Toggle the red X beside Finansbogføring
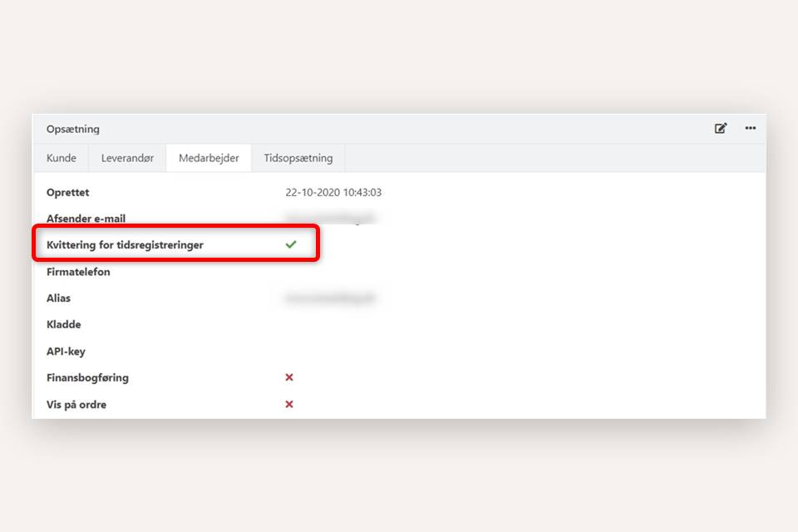 click(x=289, y=377)
